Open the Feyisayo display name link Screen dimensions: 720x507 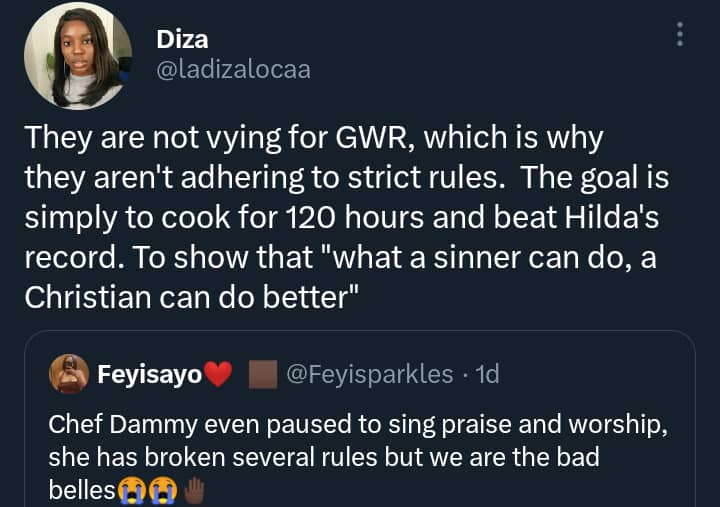[x=150, y=375]
